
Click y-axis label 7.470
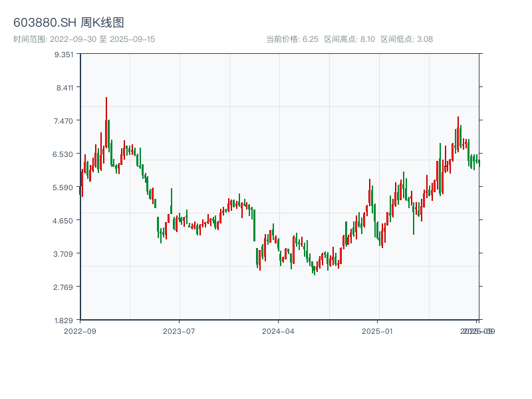tap(63, 121)
